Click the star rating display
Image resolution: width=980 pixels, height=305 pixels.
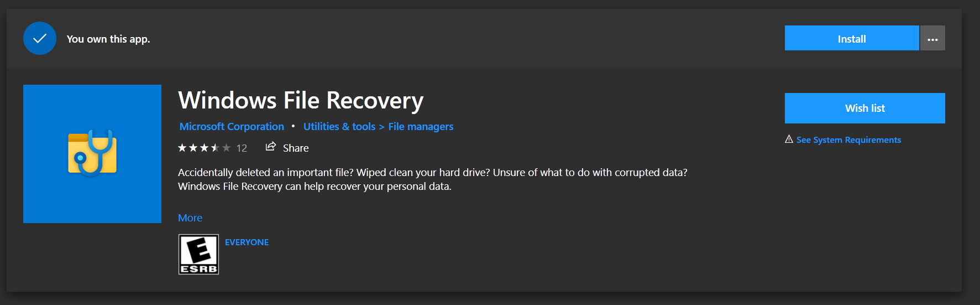(204, 148)
